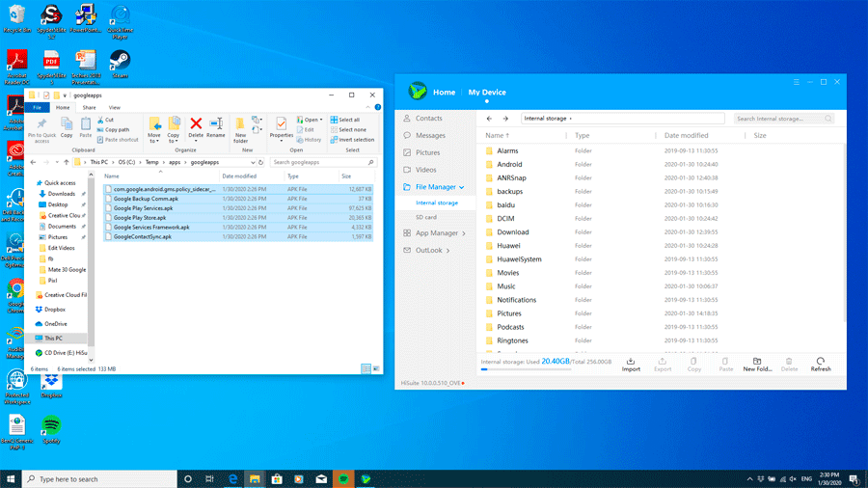Open the Steam desktop icon
This screenshot has height=488, width=868.
120,65
